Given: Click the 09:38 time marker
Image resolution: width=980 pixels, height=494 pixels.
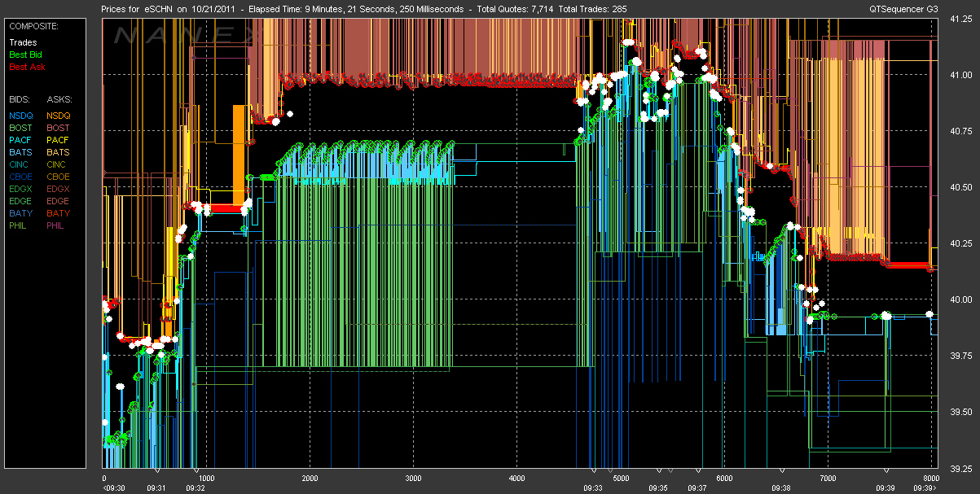Looking at the screenshot, I should [x=781, y=488].
